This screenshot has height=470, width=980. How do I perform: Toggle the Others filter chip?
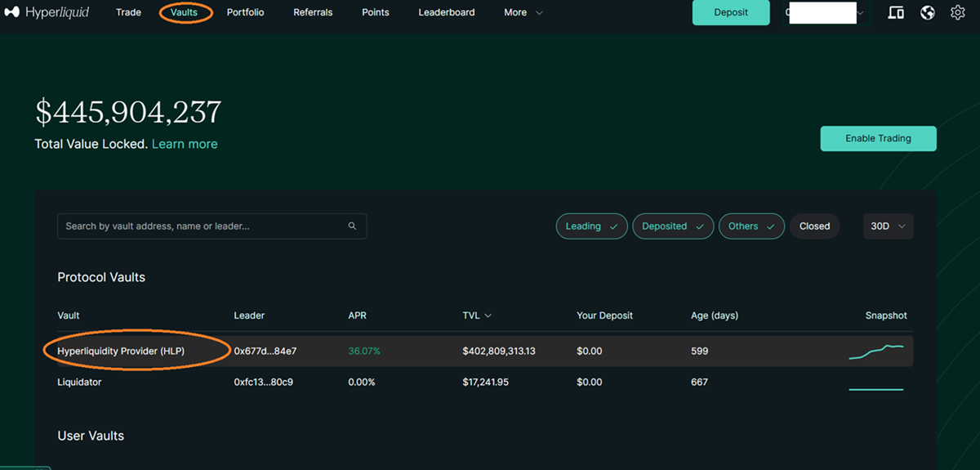(751, 226)
